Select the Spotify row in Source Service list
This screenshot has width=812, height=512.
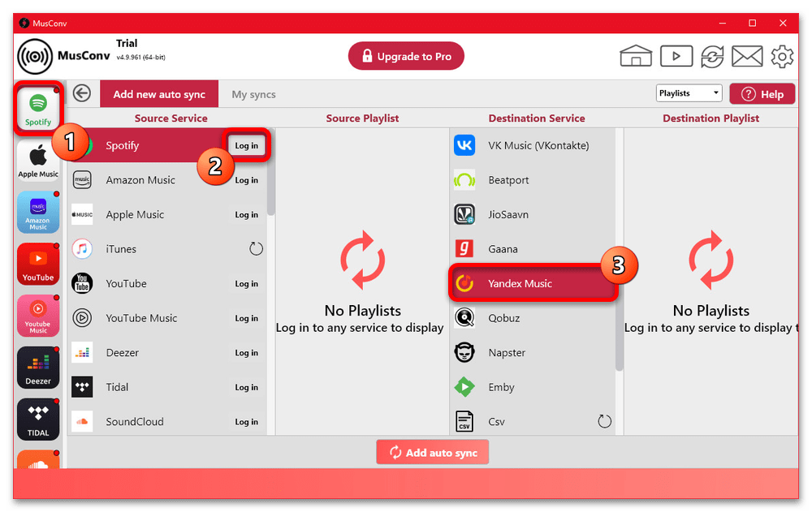click(167, 145)
